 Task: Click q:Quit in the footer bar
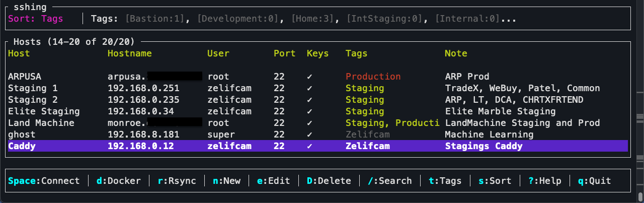click(594, 181)
